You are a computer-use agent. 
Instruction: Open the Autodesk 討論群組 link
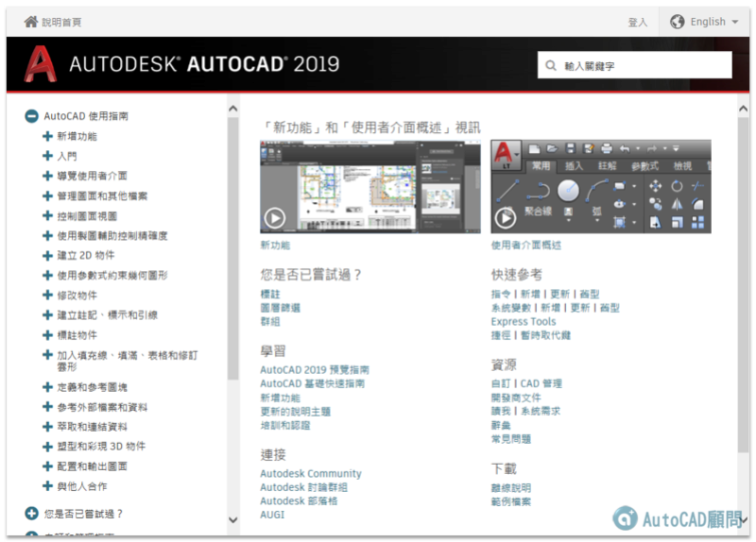pos(303,487)
